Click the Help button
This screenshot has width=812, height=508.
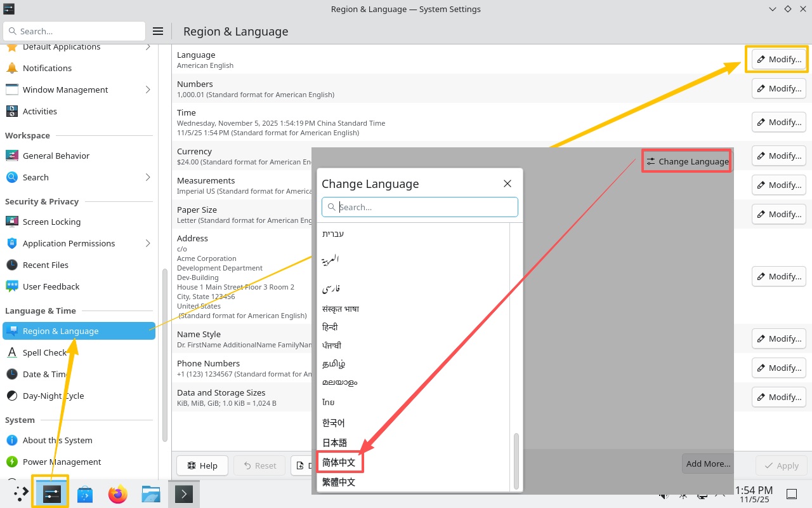pyautogui.click(x=202, y=465)
